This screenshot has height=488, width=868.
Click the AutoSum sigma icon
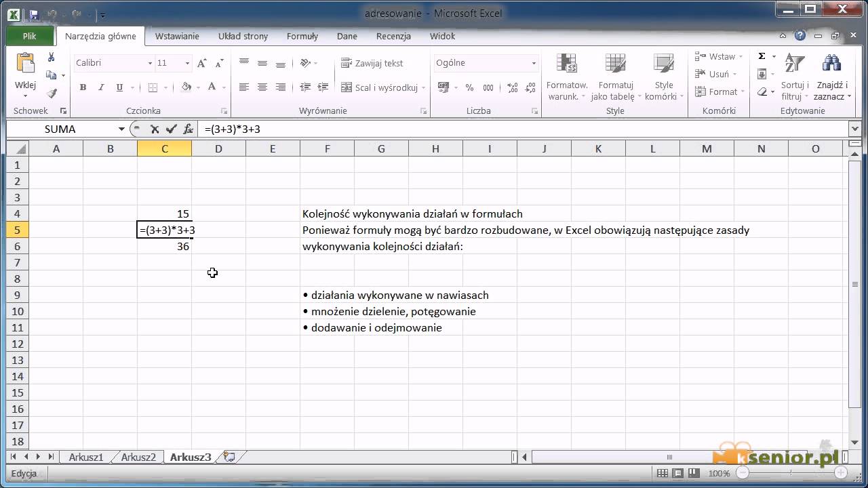(x=762, y=57)
